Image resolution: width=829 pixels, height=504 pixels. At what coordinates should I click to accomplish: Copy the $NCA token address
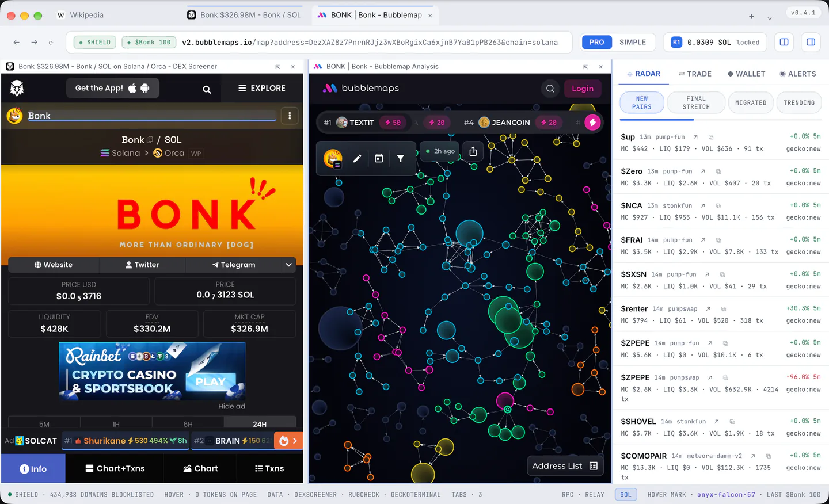718,205
